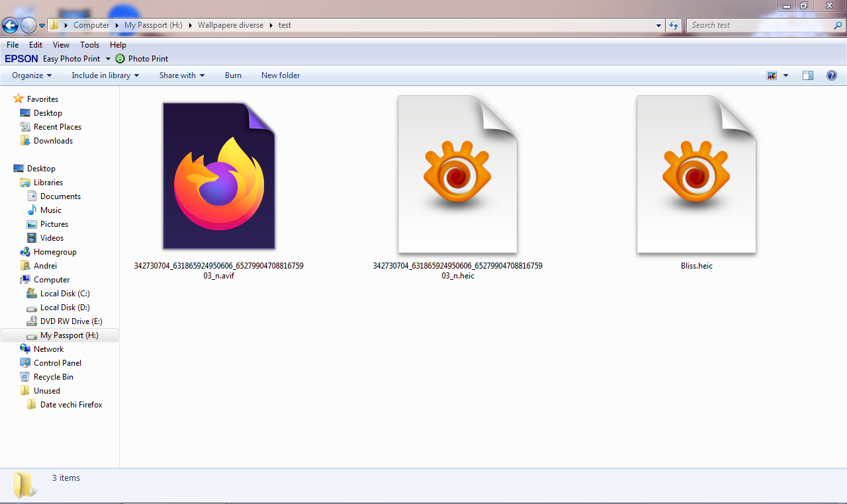
Task: Refresh the folder view
Action: tap(674, 25)
